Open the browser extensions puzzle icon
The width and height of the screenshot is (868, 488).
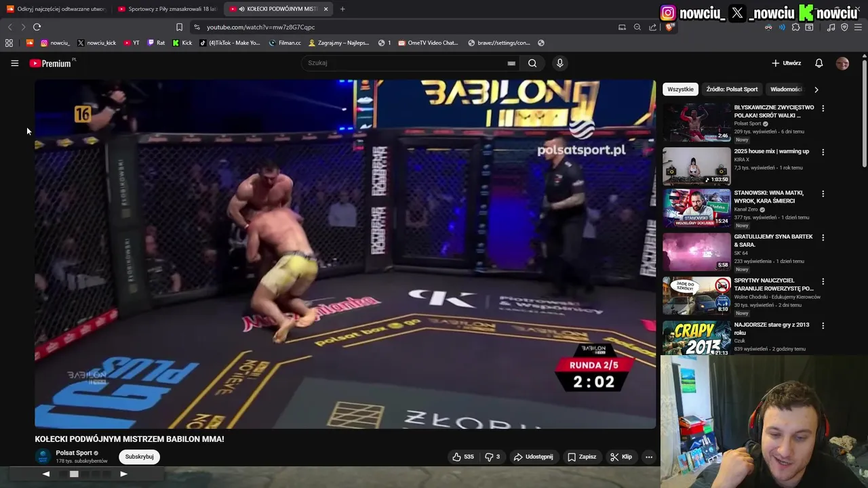point(795,27)
